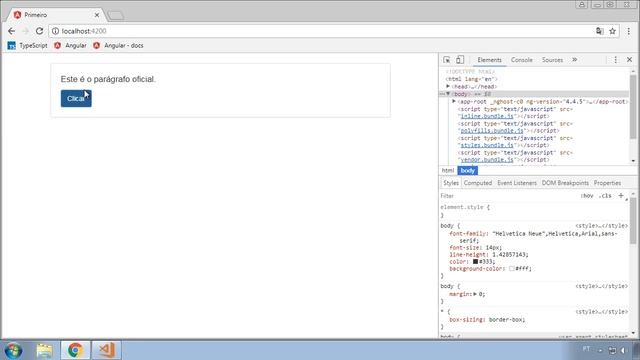This screenshot has width=640, height=360.
Task: Click the paragraph Este é o parágrafo oficial
Action: [x=108, y=79]
